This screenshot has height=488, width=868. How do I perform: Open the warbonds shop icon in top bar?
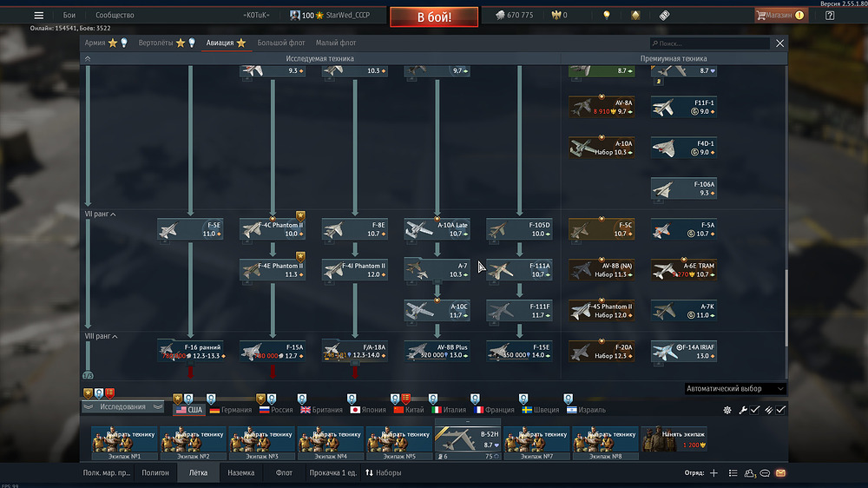point(635,16)
